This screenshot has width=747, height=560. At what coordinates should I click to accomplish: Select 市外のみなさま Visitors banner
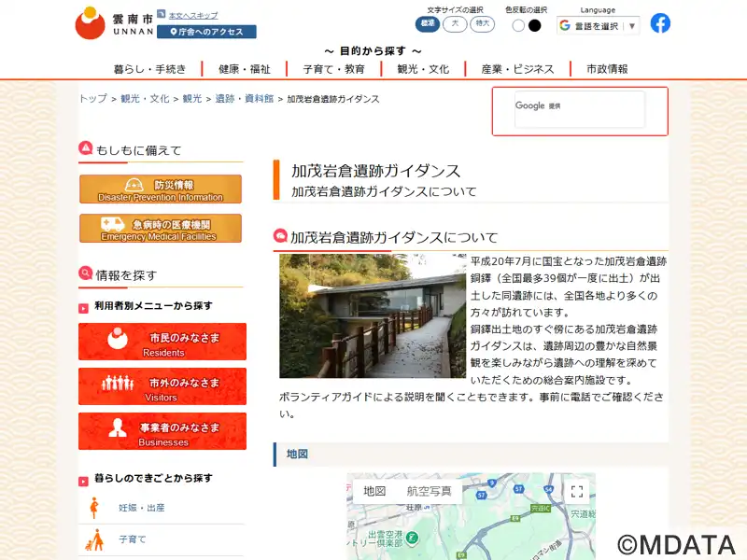162,386
